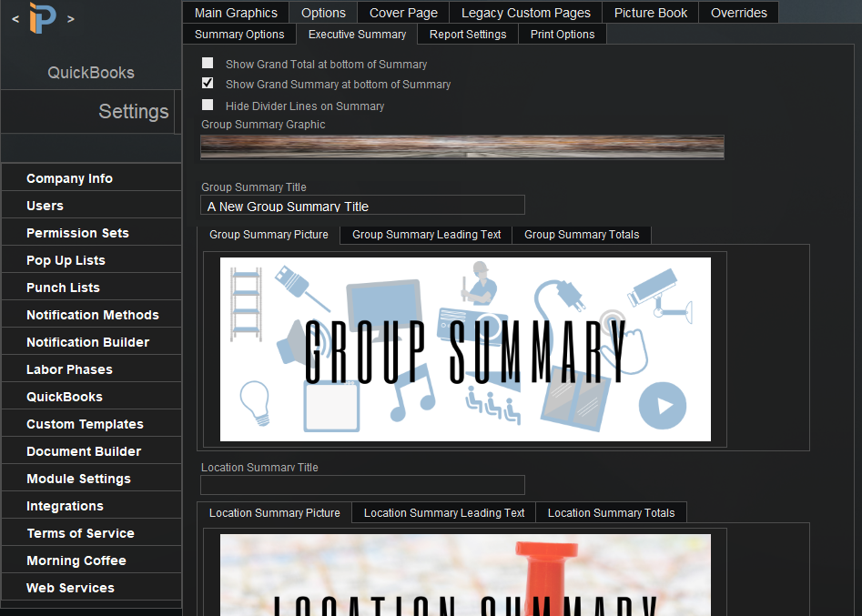Switch to the Main Graphics tab

click(235, 12)
